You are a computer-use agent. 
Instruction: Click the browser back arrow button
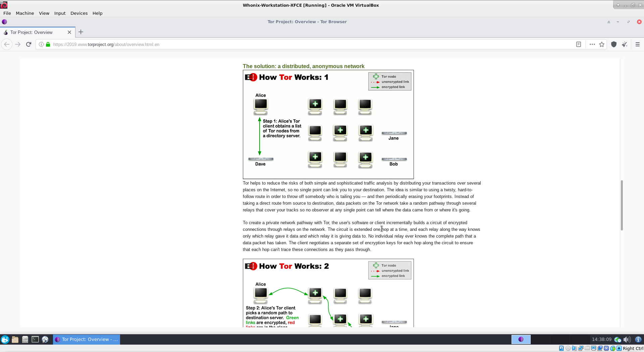pyautogui.click(x=7, y=44)
